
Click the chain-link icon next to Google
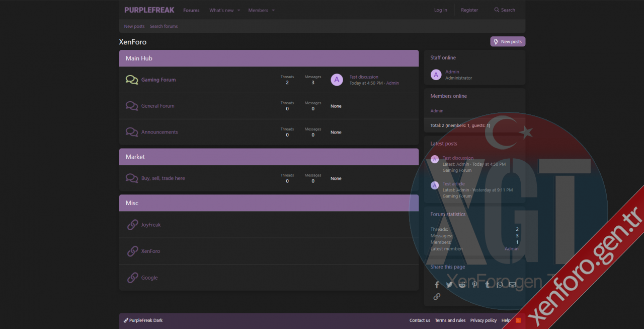tap(132, 278)
